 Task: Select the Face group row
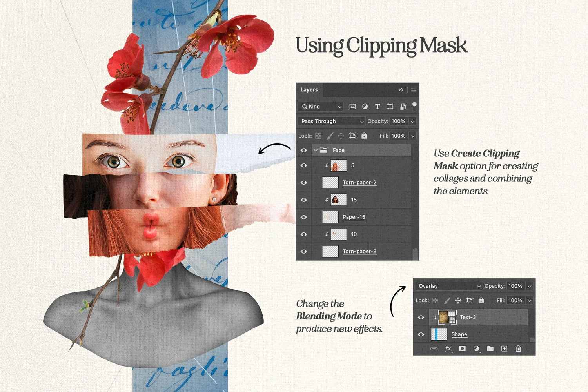click(x=361, y=150)
